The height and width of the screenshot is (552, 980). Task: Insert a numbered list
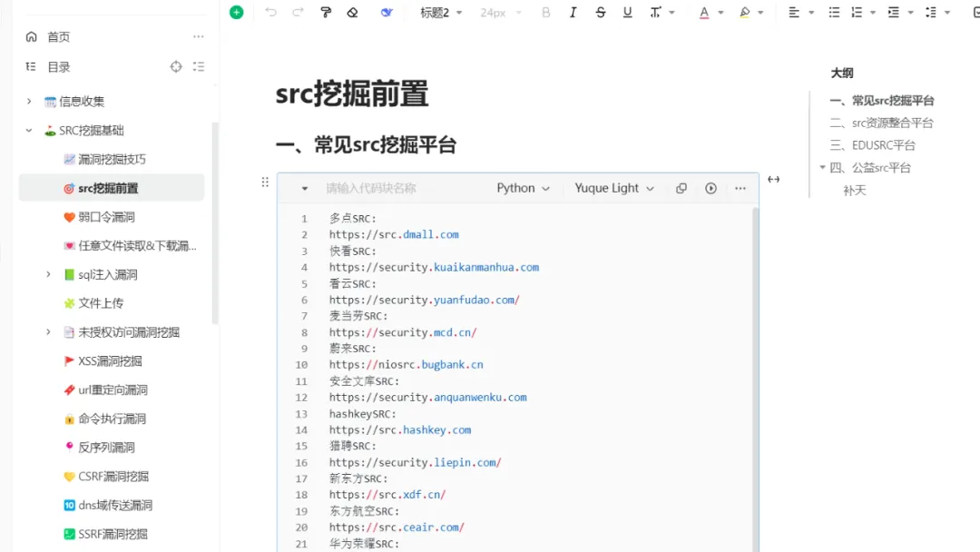(857, 12)
